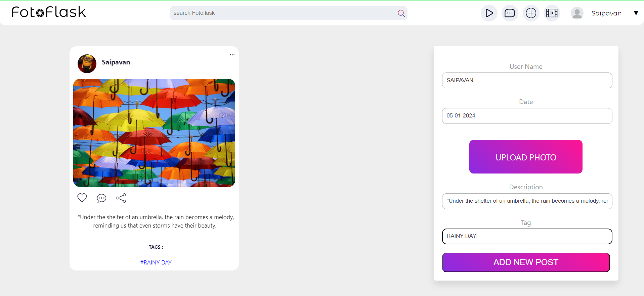Click Saipavan's minion profile picture
Viewport: 644px width, 296px height.
pyautogui.click(x=87, y=64)
